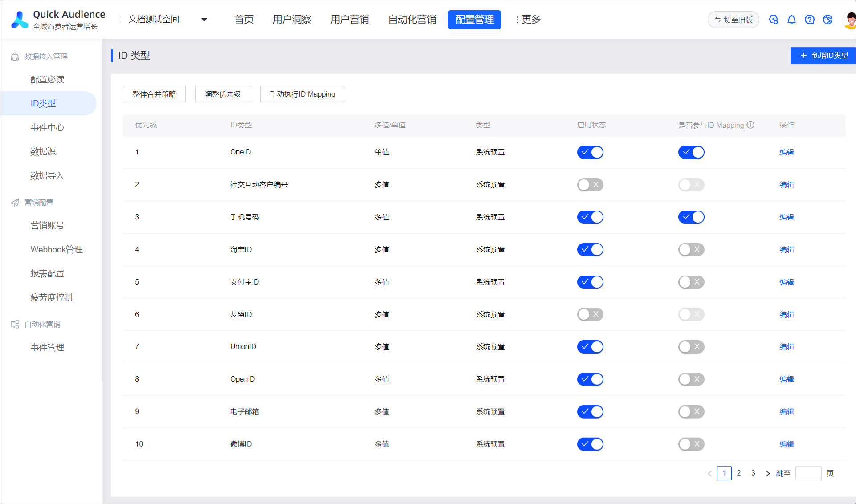
Task: Click the 跳至 page number input field
Action: (x=808, y=473)
